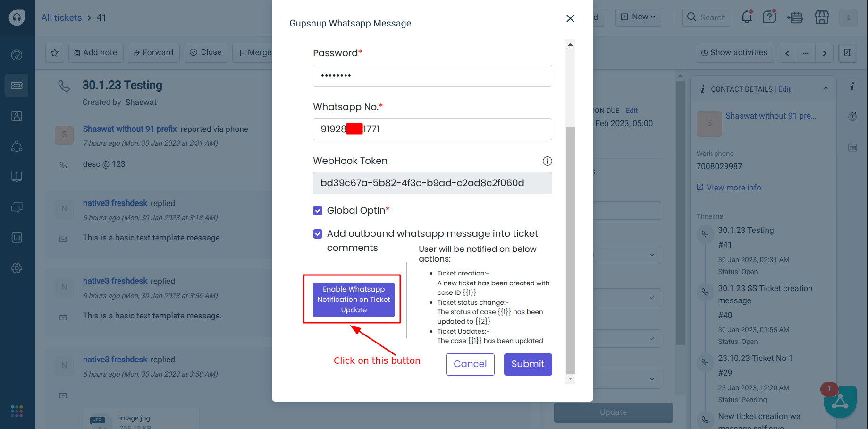Go to previous ticket arrow
868x429 pixels.
tap(787, 53)
